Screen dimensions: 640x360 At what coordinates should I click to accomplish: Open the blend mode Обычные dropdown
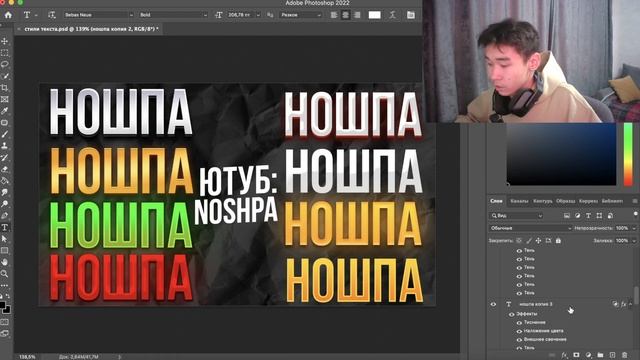530,228
